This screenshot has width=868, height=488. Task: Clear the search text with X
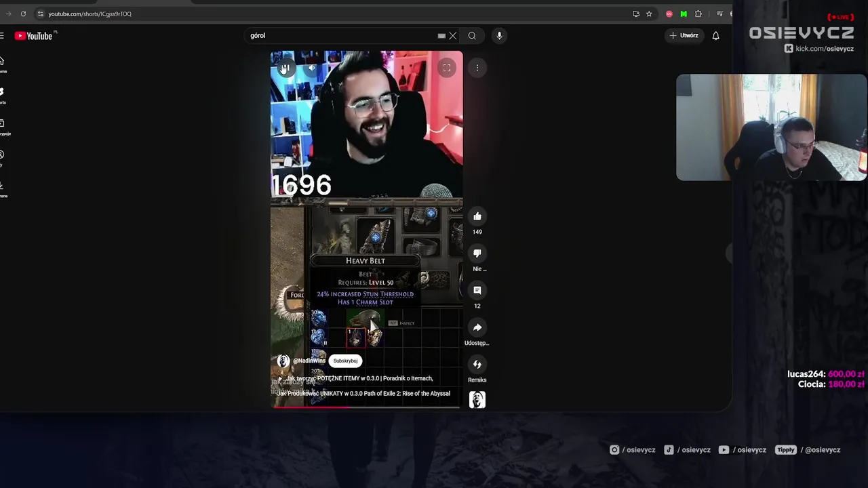(x=453, y=36)
